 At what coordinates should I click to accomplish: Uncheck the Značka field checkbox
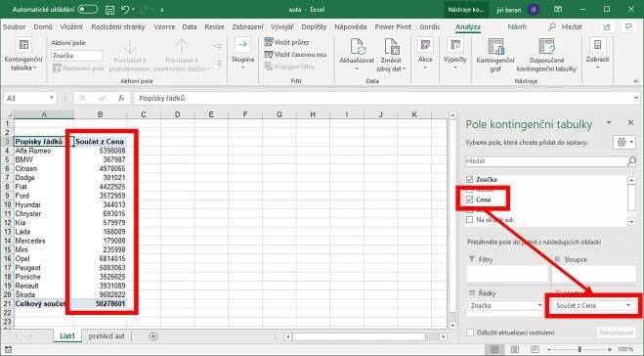coord(470,180)
